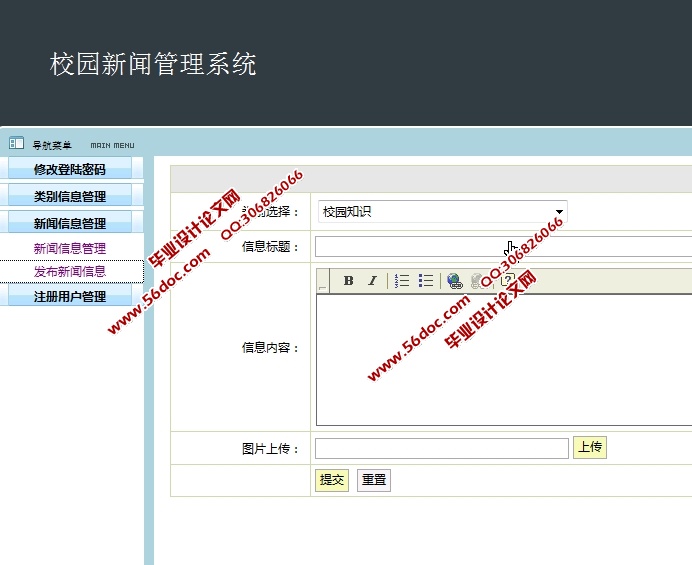Insert a numbered list in editor
The height and width of the screenshot is (565, 692).
(402, 281)
